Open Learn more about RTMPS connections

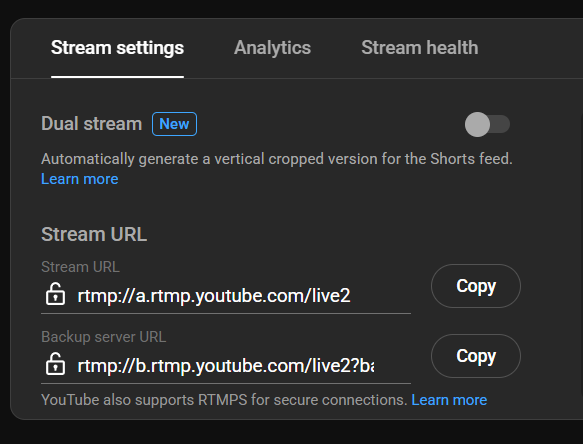(x=449, y=400)
